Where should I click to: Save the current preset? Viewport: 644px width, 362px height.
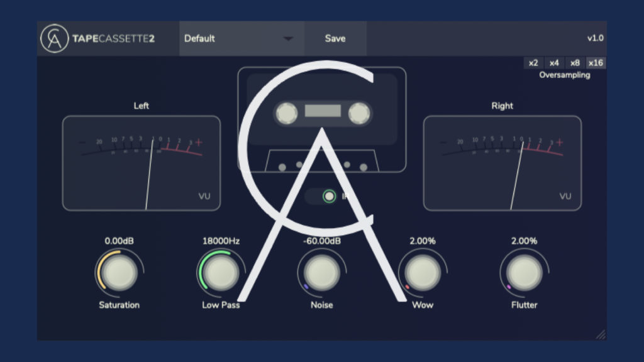tap(335, 38)
